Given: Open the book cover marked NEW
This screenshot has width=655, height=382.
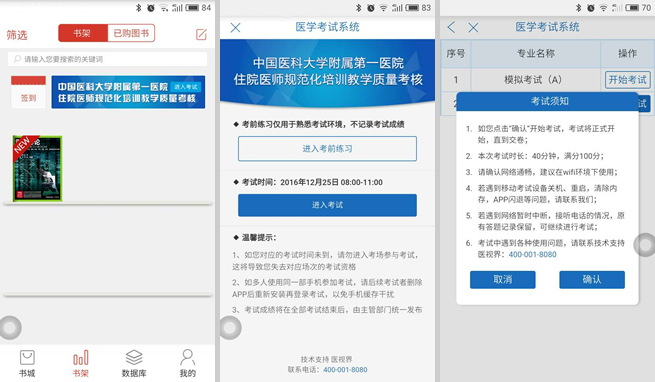Looking at the screenshot, I should pyautogui.click(x=37, y=168).
